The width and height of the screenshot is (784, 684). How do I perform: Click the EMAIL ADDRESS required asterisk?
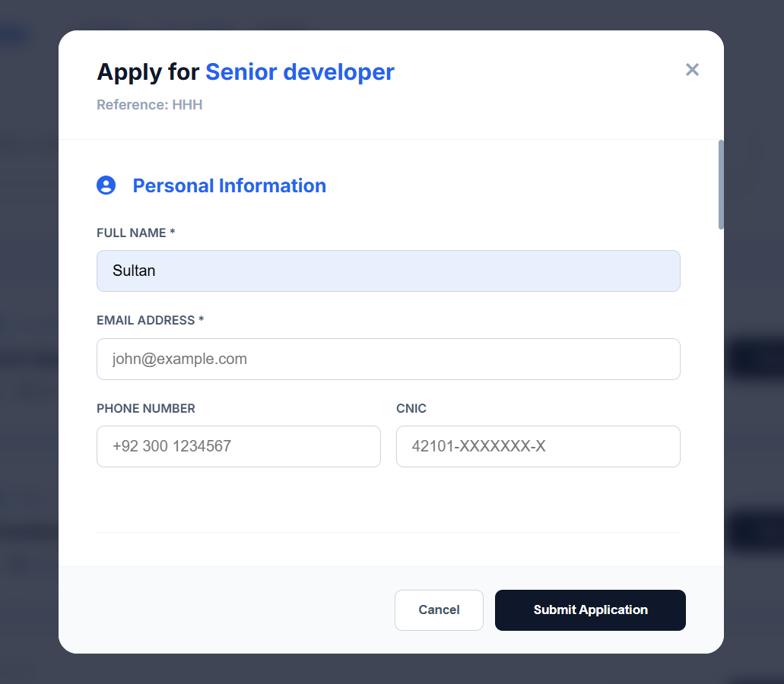(202, 320)
